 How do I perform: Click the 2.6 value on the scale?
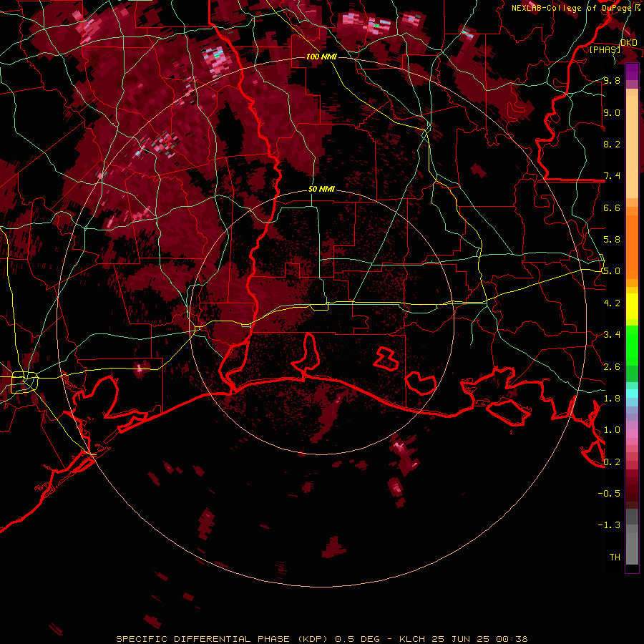pyautogui.click(x=612, y=367)
